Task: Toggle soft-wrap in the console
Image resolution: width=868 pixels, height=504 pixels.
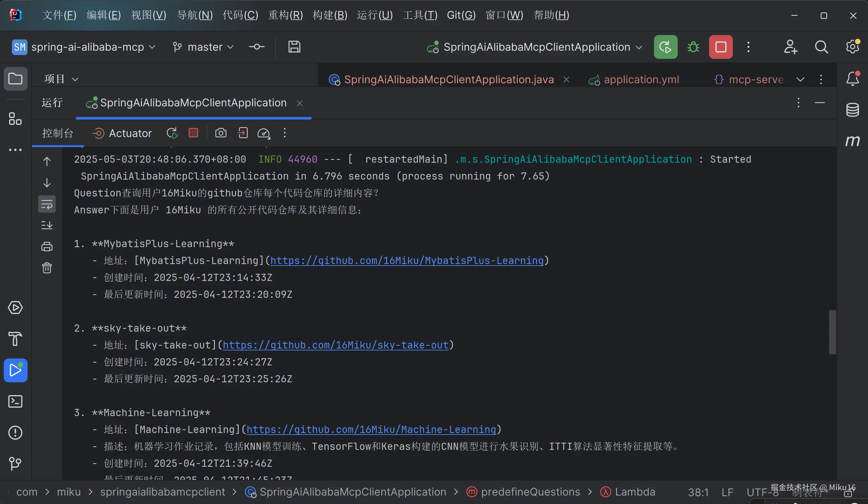Action: point(47,204)
